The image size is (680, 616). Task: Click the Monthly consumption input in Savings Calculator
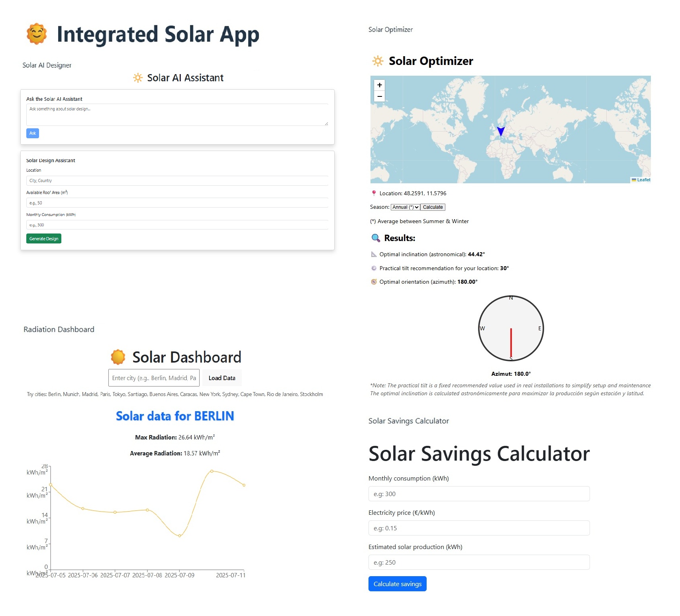[479, 494]
